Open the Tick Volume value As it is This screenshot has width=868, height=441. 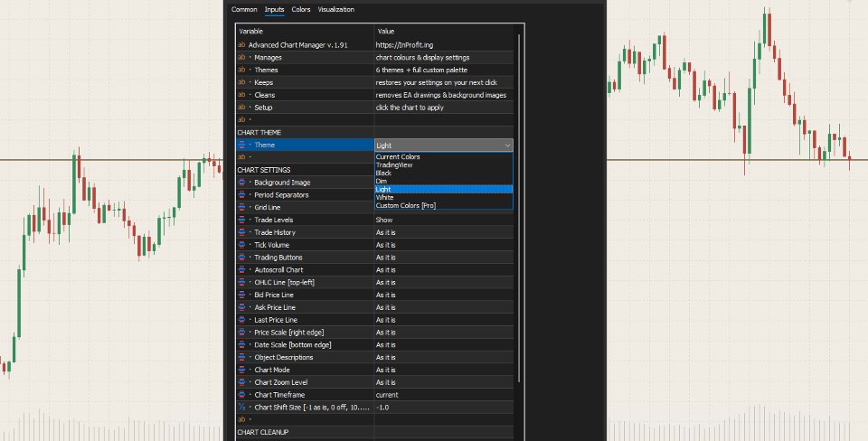(x=443, y=245)
